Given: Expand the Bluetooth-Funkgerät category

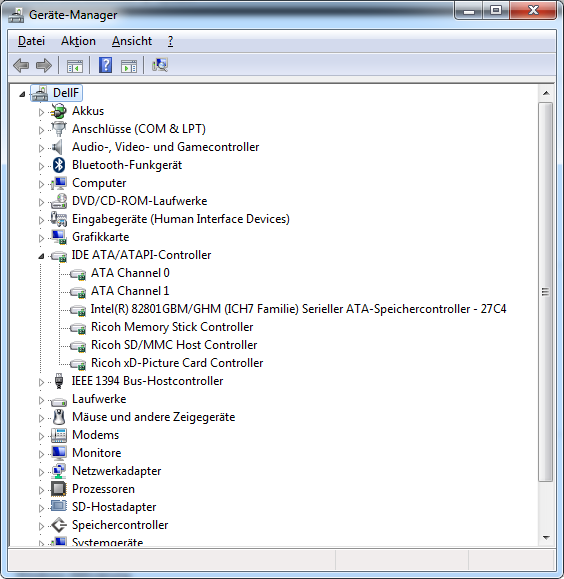Looking at the screenshot, I should [x=41, y=166].
